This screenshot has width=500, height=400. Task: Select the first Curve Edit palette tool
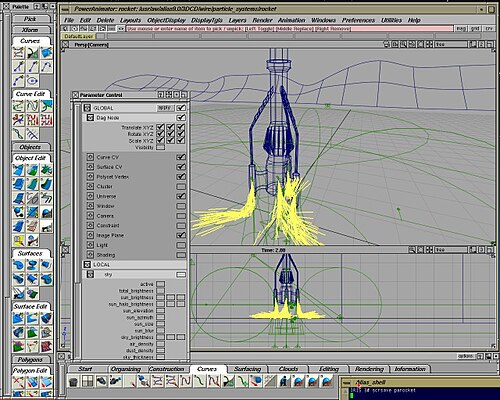click(19, 106)
